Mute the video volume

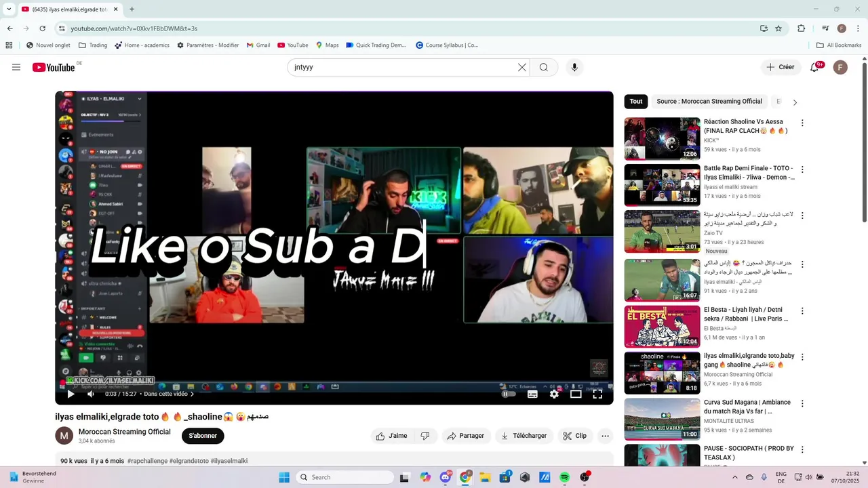(91, 394)
